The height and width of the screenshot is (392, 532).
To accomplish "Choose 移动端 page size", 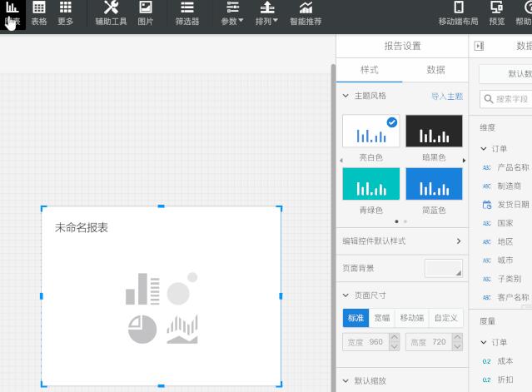I will (x=412, y=318).
